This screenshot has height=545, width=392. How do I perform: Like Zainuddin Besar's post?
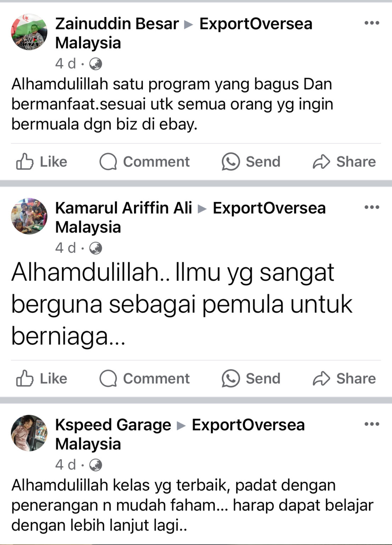(41, 162)
